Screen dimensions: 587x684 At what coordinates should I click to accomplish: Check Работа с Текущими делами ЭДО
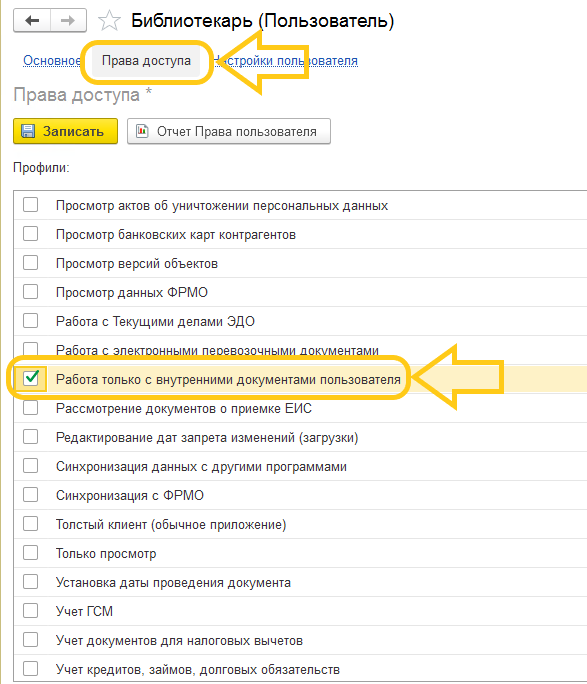pos(31,321)
